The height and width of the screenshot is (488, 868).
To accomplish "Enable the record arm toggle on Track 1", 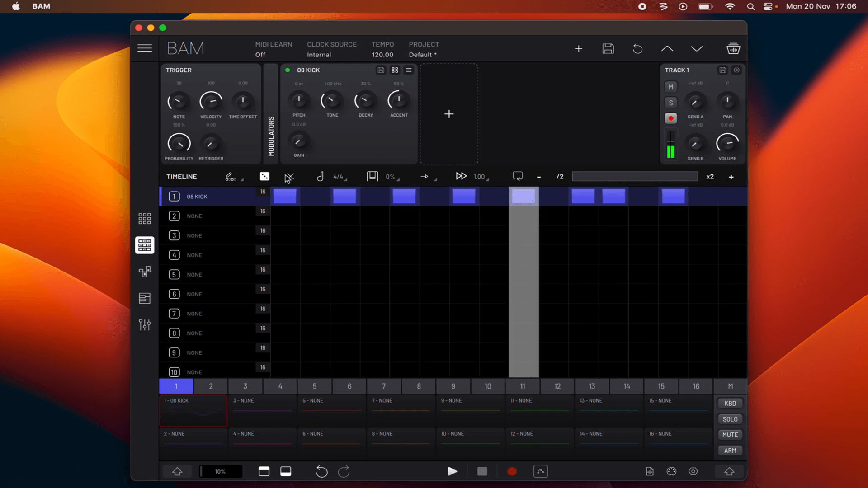I will pos(671,118).
